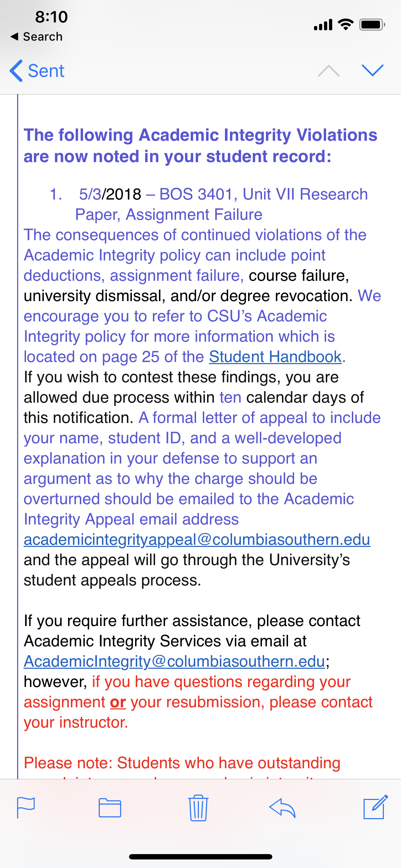
Task: Tap the AcademicIntegrity@columbiasouthern.edu email link
Action: [x=174, y=661]
